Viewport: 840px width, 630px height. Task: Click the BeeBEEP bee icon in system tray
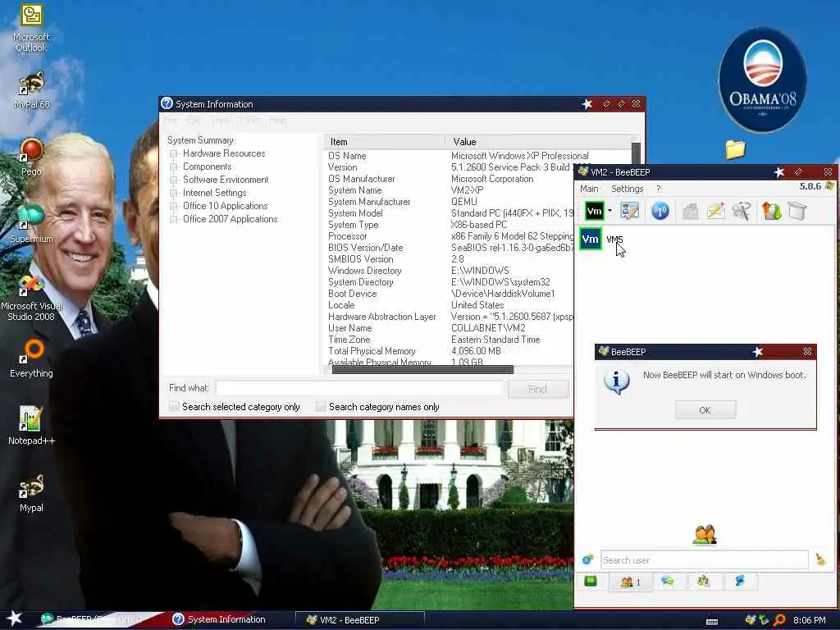[x=750, y=620]
